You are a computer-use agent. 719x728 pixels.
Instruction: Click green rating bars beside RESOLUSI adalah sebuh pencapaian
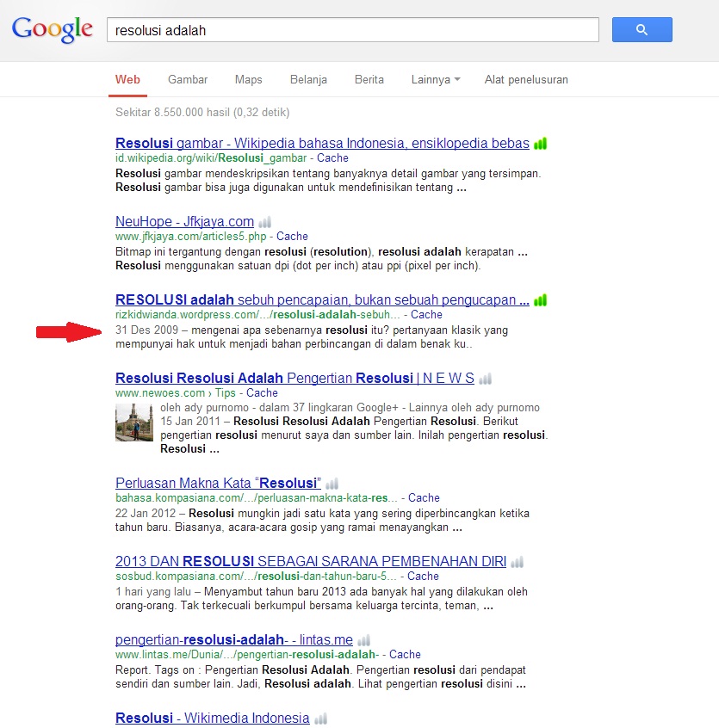pos(540,300)
